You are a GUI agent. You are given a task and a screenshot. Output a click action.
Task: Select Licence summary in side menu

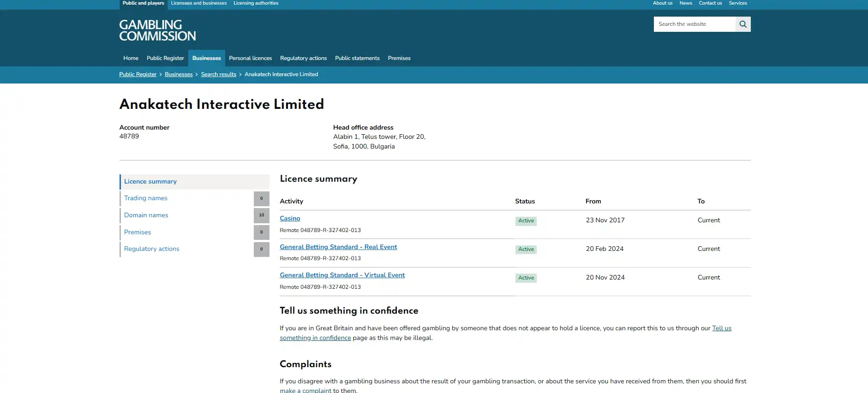pos(194,182)
